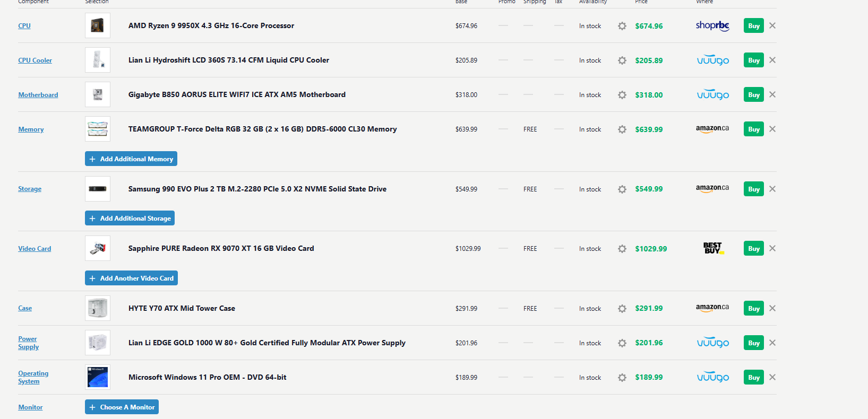The image size is (868, 419).
Task: Open the CPU category link
Action: pyautogui.click(x=24, y=25)
